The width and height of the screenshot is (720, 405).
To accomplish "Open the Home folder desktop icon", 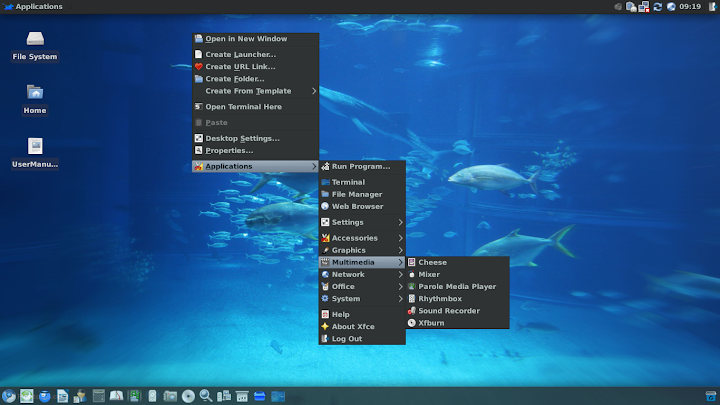I will tap(35, 94).
